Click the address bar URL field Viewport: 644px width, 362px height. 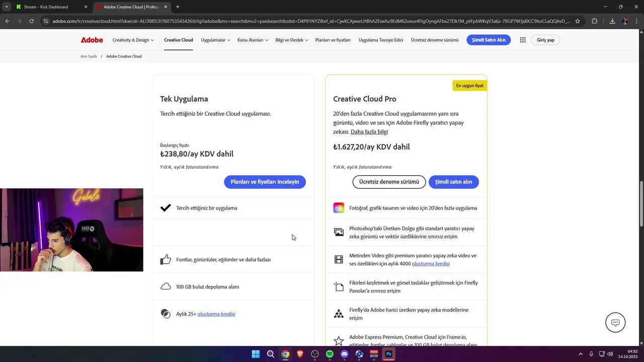click(x=311, y=21)
